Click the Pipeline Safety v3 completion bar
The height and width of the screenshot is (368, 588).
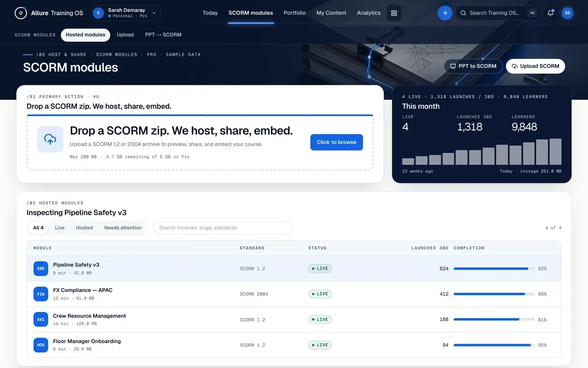(494, 269)
